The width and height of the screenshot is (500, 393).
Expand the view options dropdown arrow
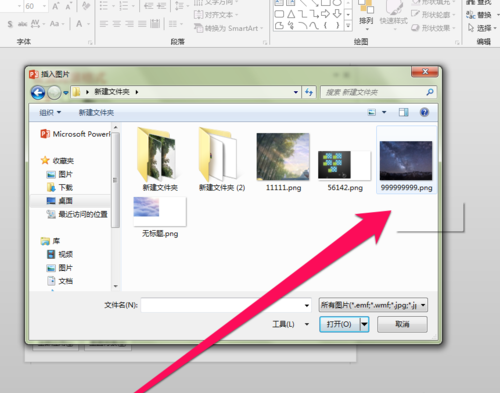[384, 112]
